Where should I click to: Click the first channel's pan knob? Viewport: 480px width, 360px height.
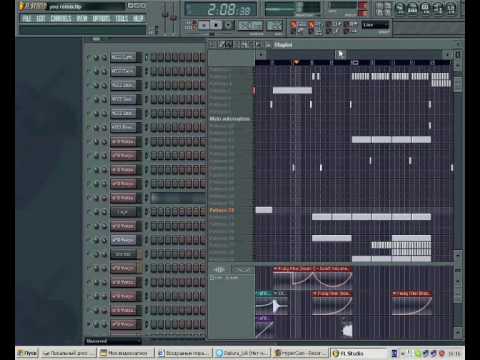97,57
